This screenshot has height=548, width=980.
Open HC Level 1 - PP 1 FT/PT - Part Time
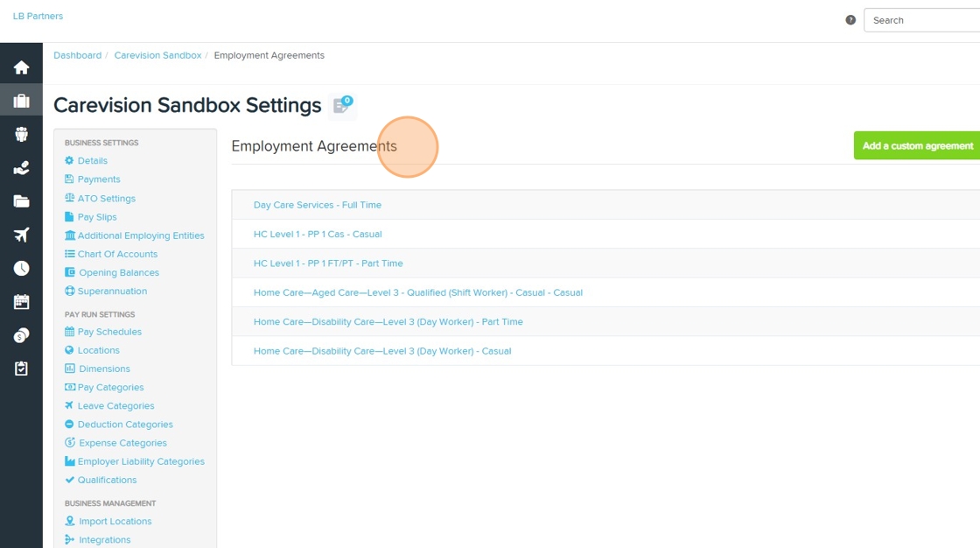tap(328, 263)
